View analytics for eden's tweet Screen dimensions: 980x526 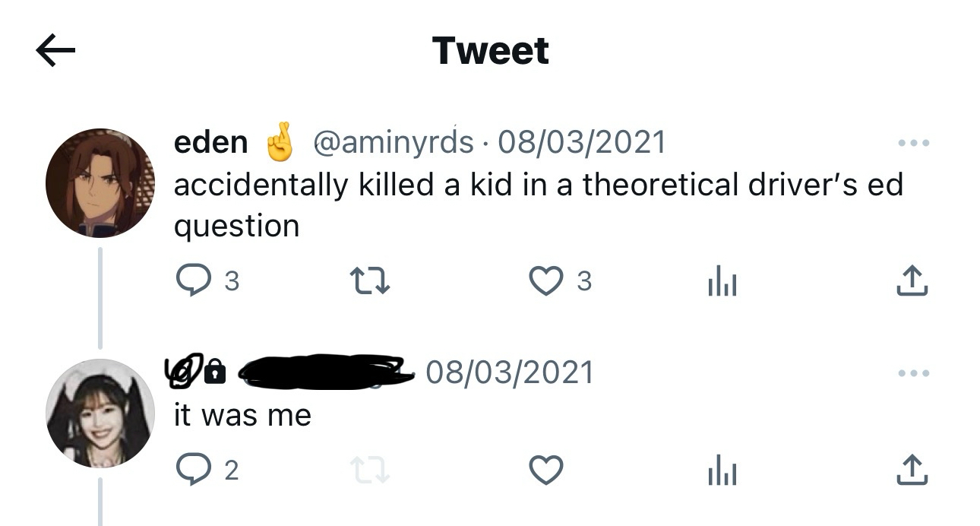point(722,283)
